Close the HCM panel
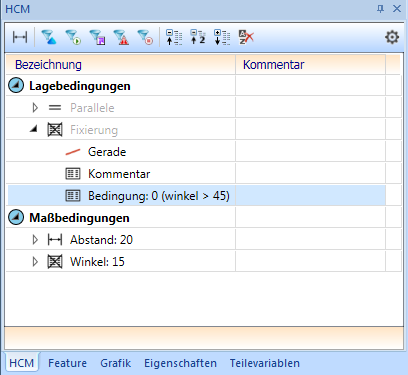This screenshot has height=375, width=408. [397, 9]
